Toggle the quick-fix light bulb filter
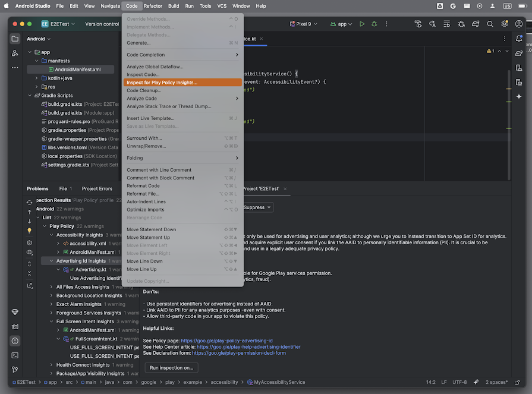Viewport: 532px width, 394px height. [x=30, y=231]
